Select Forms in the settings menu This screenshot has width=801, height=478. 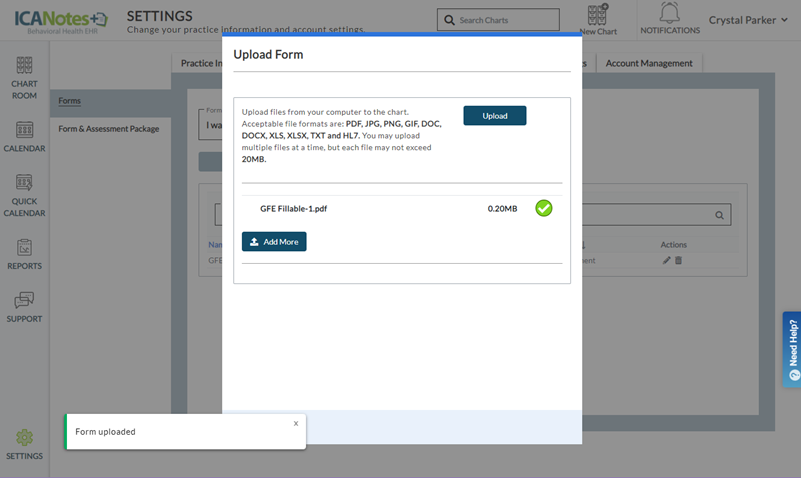tap(69, 101)
